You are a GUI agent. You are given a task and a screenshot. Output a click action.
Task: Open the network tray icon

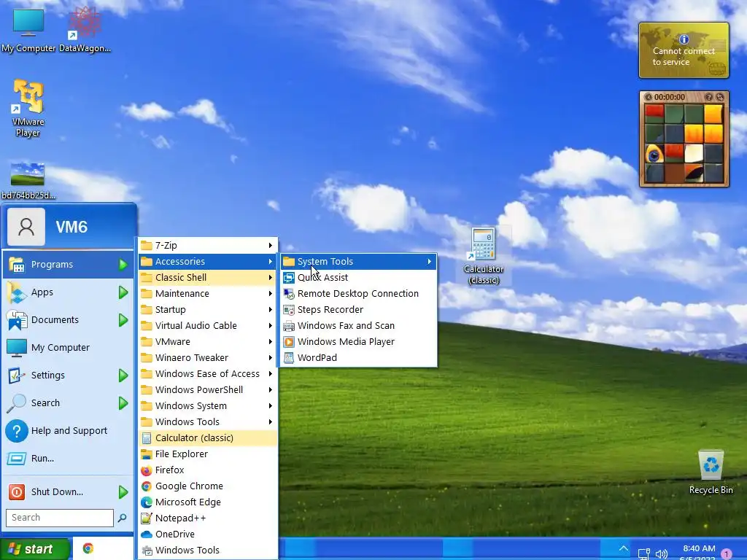pos(644,554)
